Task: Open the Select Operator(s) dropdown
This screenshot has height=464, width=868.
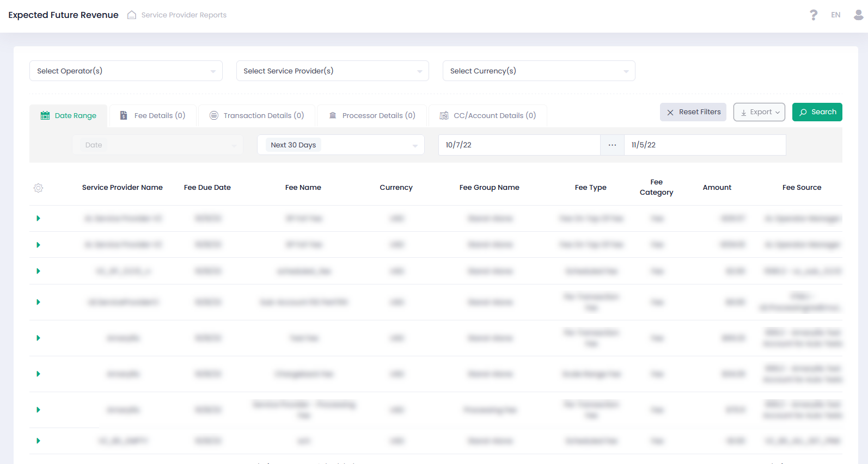Action: tap(126, 71)
